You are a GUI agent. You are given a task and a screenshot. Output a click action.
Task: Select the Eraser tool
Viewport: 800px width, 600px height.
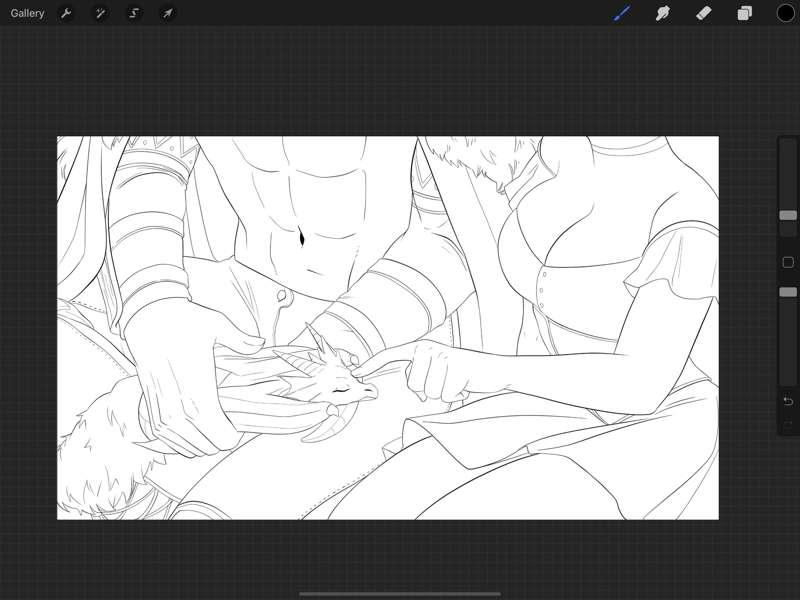coord(704,13)
